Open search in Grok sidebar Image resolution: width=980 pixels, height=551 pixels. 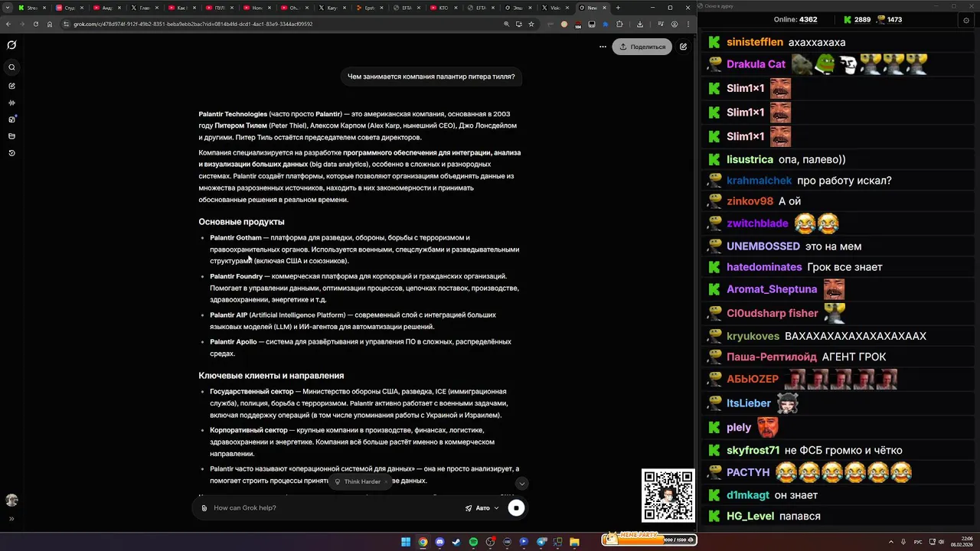(x=11, y=67)
